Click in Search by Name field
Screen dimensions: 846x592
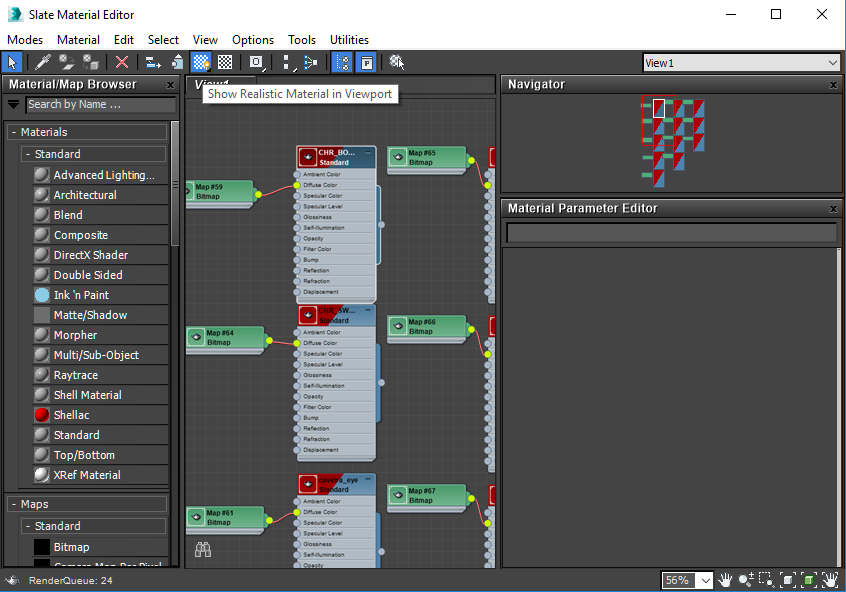pos(101,105)
